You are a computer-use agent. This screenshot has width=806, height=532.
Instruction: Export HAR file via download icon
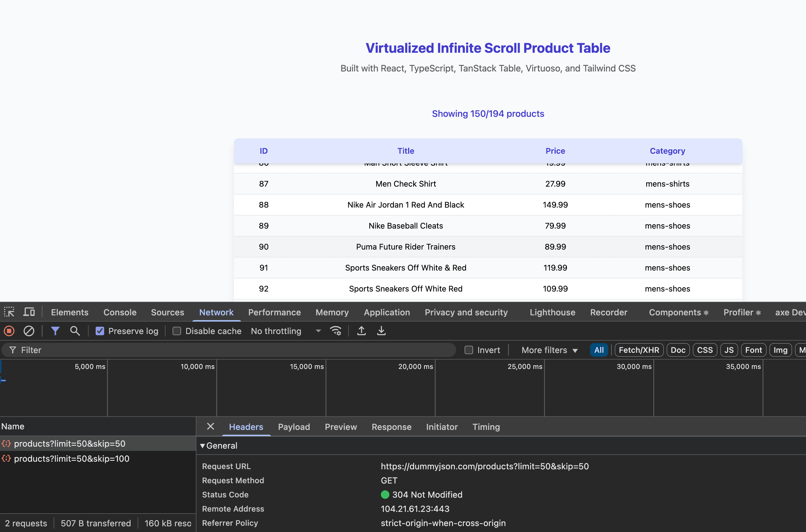coord(381,331)
